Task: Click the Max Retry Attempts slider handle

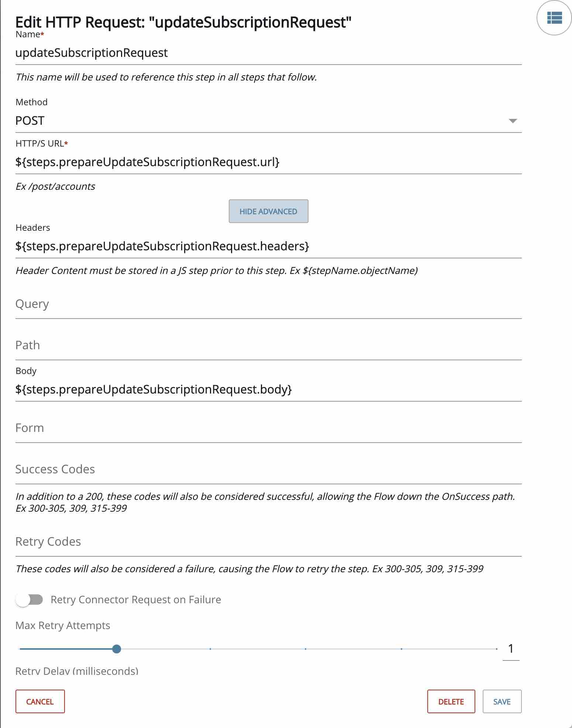Action: pos(117,649)
